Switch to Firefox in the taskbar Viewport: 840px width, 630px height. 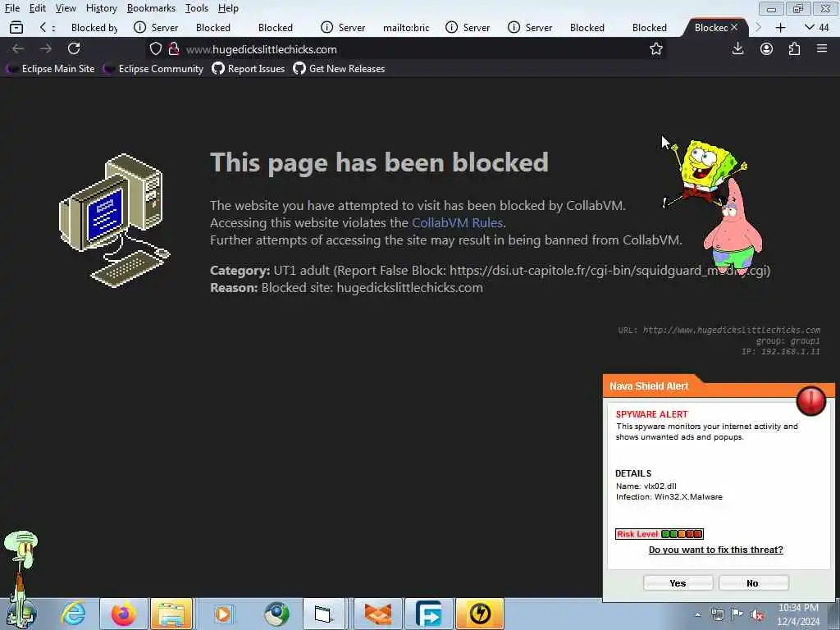pos(123,614)
